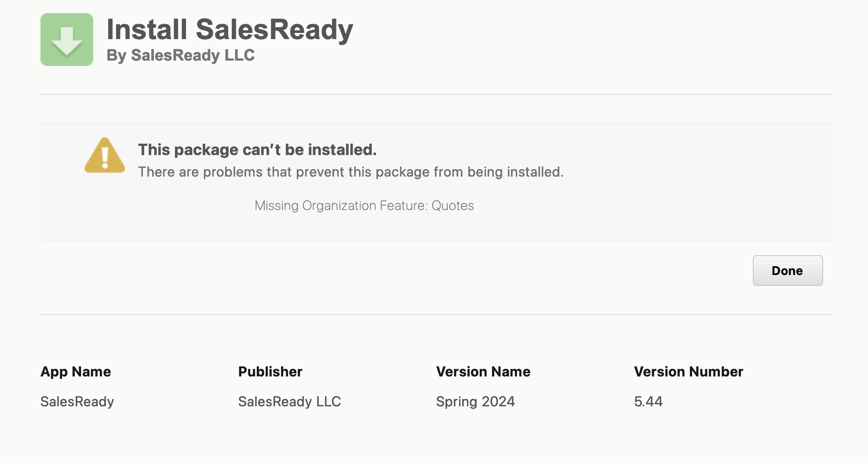Select the By SalesReady LLC subtitle

click(180, 55)
